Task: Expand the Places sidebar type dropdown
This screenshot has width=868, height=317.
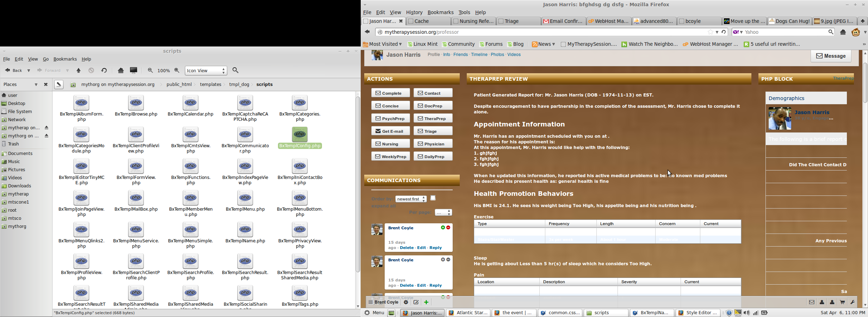Action: [x=36, y=85]
